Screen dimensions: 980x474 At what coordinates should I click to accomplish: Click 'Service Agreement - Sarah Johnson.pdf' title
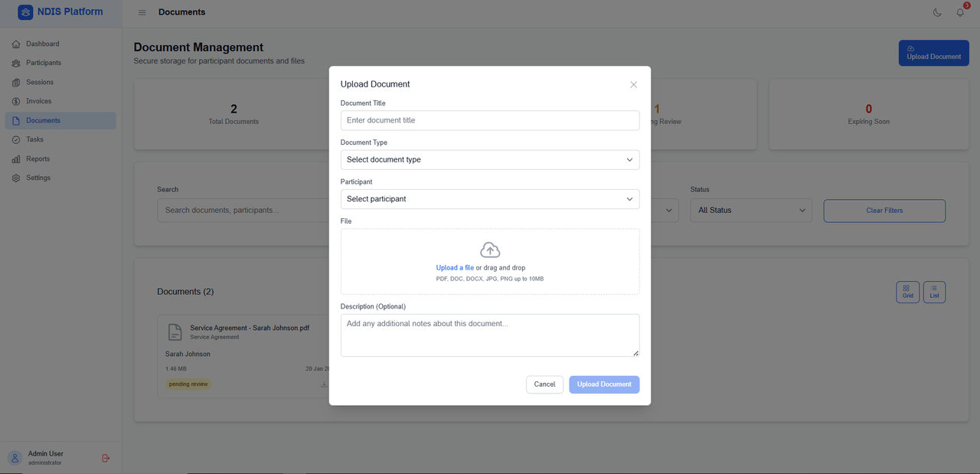pos(250,328)
